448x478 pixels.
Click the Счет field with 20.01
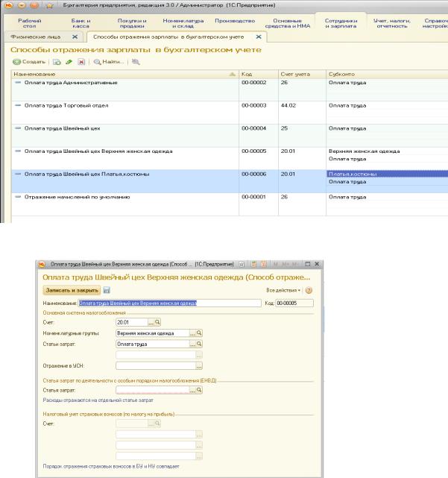click(132, 322)
